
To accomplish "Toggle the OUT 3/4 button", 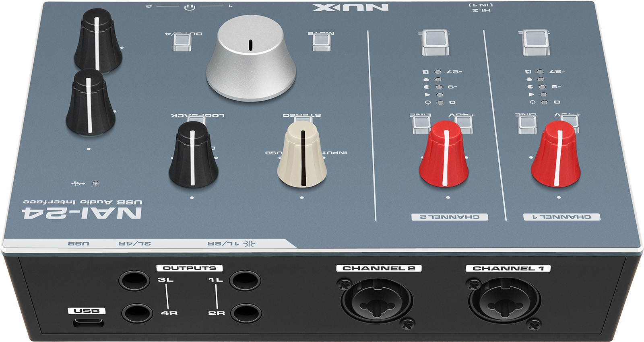I will click(x=182, y=42).
